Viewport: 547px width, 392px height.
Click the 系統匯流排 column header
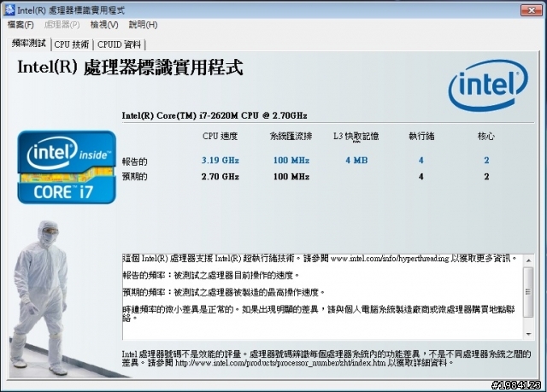pyautogui.click(x=291, y=137)
